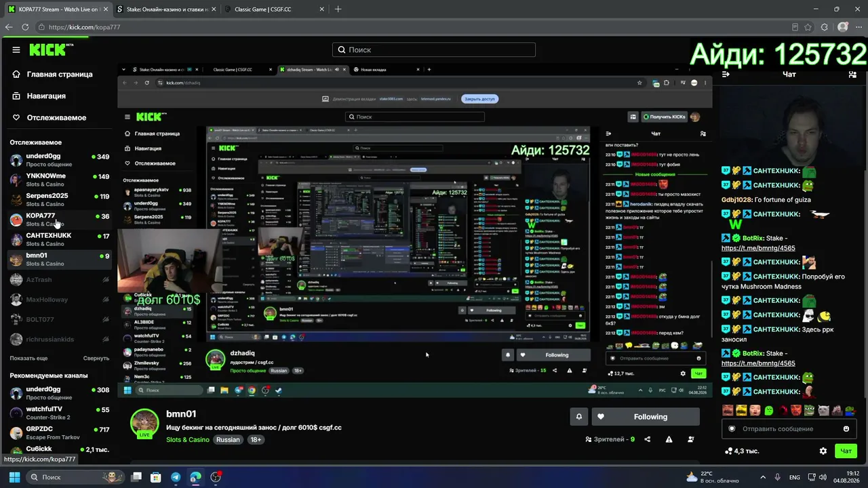Open the offline MaxHolloway channel
Image resolution: width=868 pixels, height=488 pixels.
coord(59,299)
